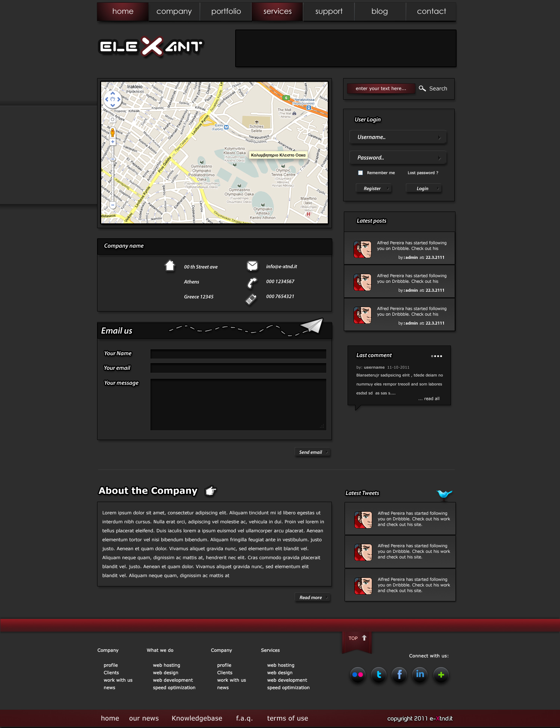Open the Twitter social icon in footer
560x728 pixels.
(x=379, y=675)
